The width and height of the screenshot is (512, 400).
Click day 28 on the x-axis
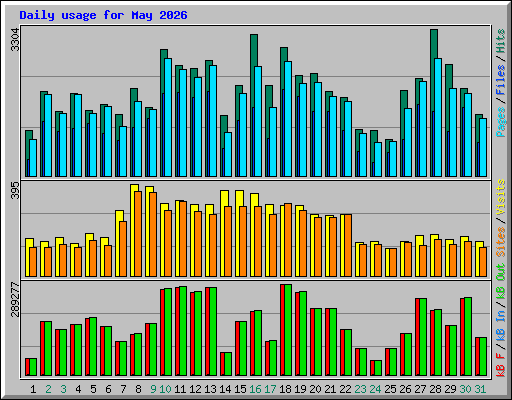click(x=435, y=389)
